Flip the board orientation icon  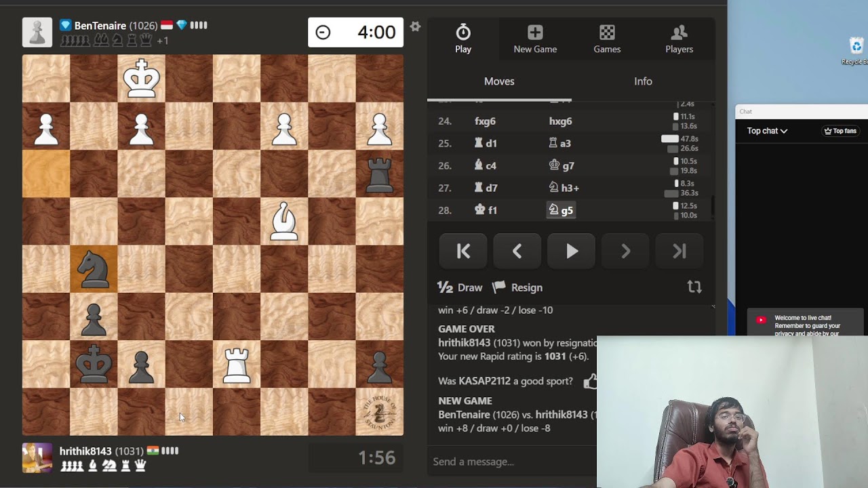tap(694, 287)
